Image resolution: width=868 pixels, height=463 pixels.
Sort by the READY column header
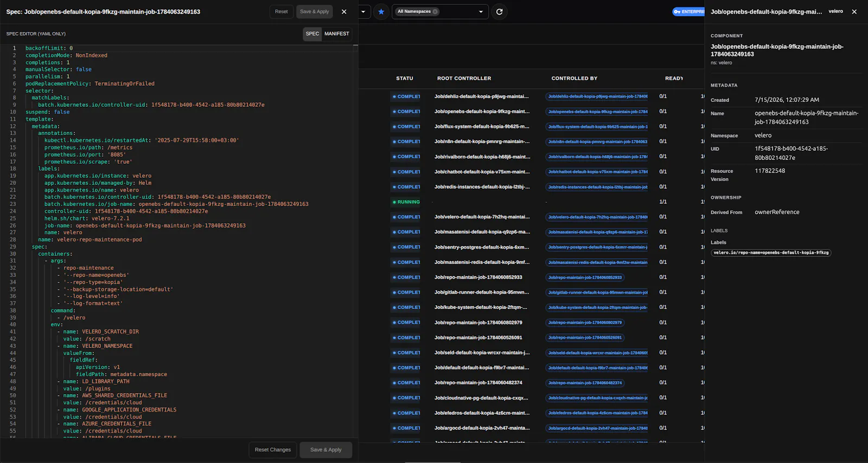[674, 78]
